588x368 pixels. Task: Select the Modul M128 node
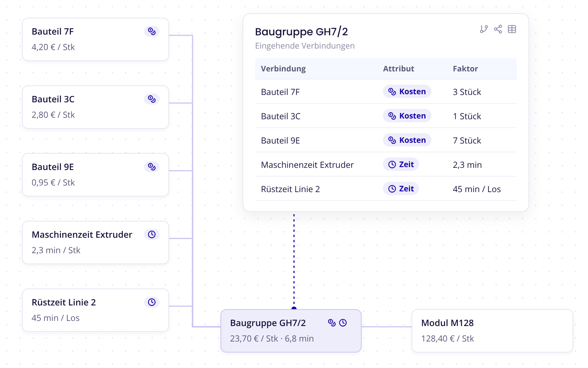pyautogui.click(x=492, y=331)
